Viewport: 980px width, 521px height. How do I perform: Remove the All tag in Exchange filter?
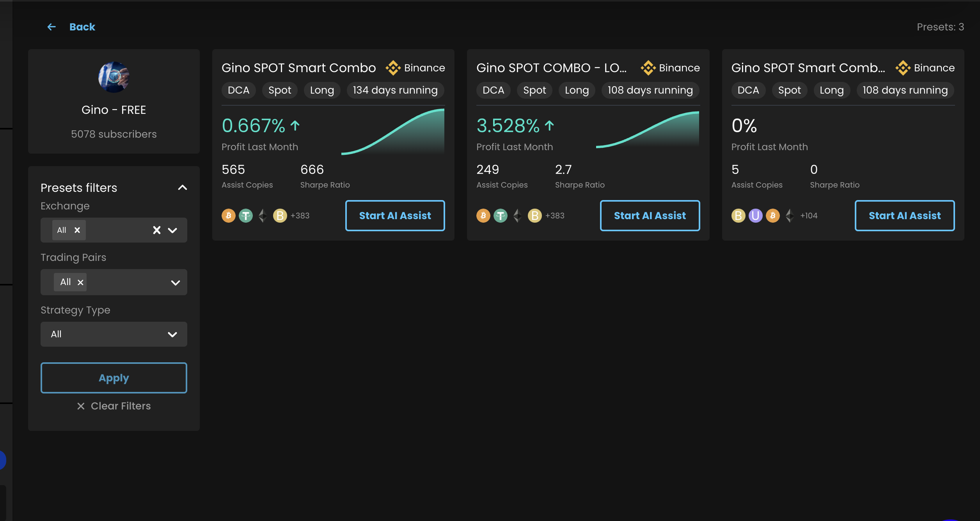point(77,230)
